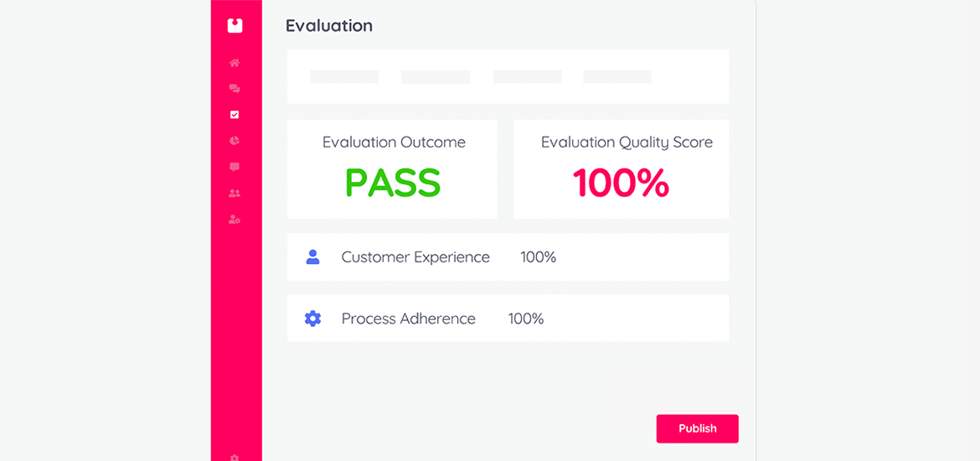
Task: Open the Home icon in the sidebar
Action: click(x=235, y=63)
